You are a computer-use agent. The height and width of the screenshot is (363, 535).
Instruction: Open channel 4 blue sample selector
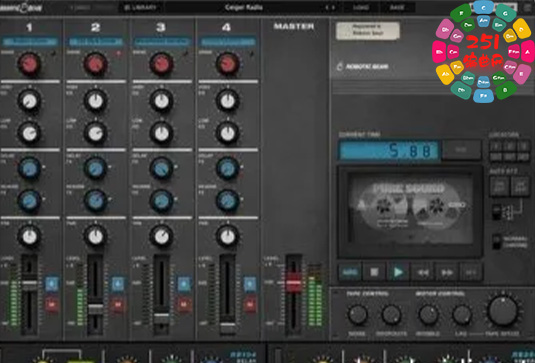(228, 42)
